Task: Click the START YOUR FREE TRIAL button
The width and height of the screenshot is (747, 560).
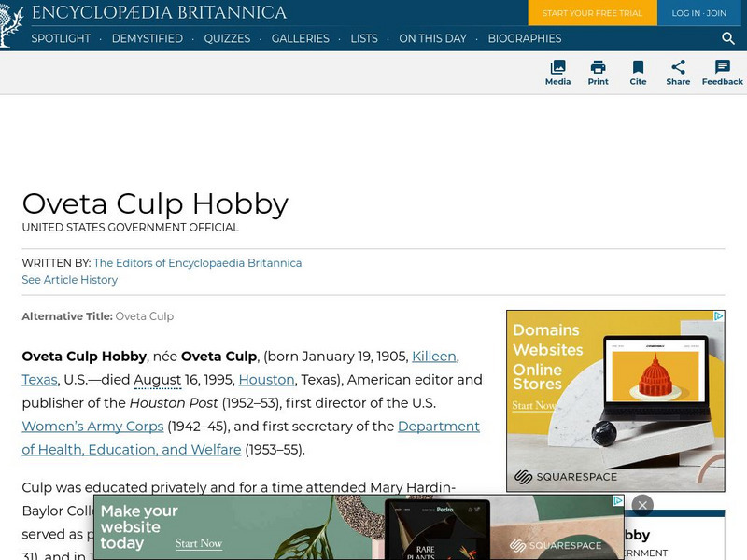Action: click(x=592, y=14)
